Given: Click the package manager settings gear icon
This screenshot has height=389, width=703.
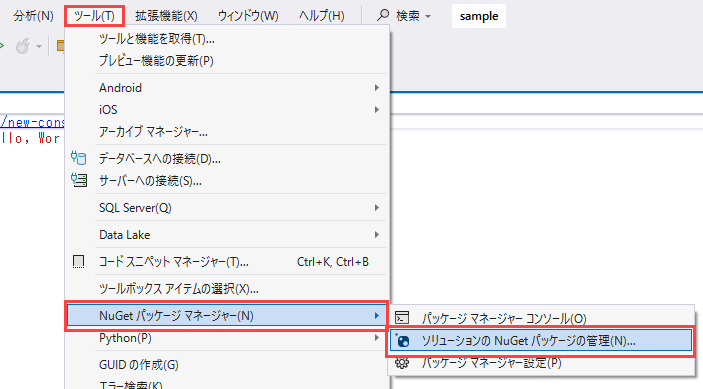Looking at the screenshot, I should click(x=402, y=363).
